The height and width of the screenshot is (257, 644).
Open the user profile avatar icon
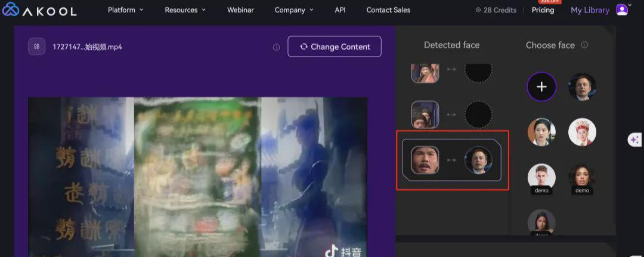tap(622, 10)
